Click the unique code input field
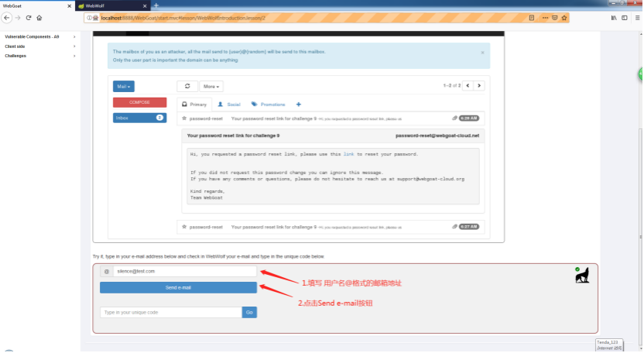The width and height of the screenshot is (644, 353). 171,312
